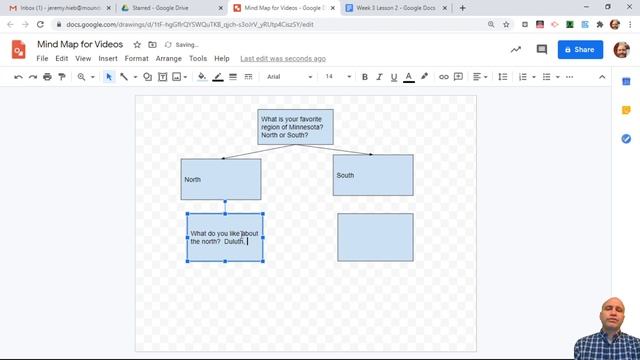Select the South shape box
This screenshot has width=640, height=360.
(373, 175)
